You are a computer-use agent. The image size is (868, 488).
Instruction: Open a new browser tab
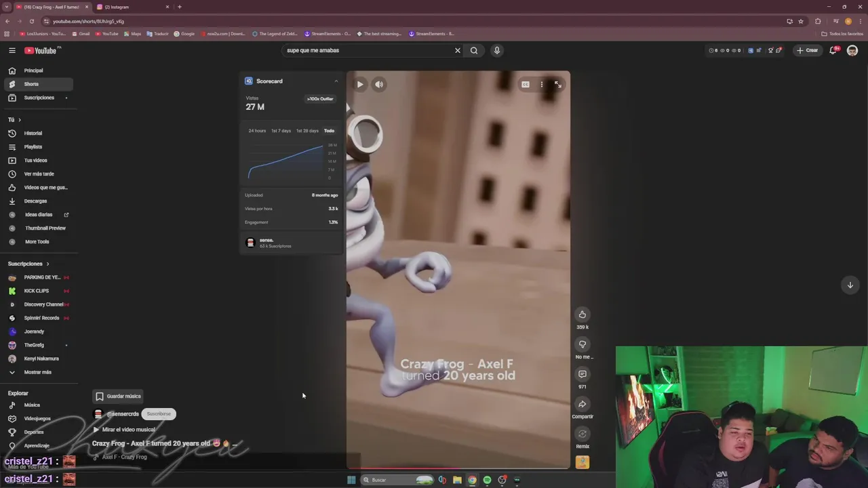180,7
